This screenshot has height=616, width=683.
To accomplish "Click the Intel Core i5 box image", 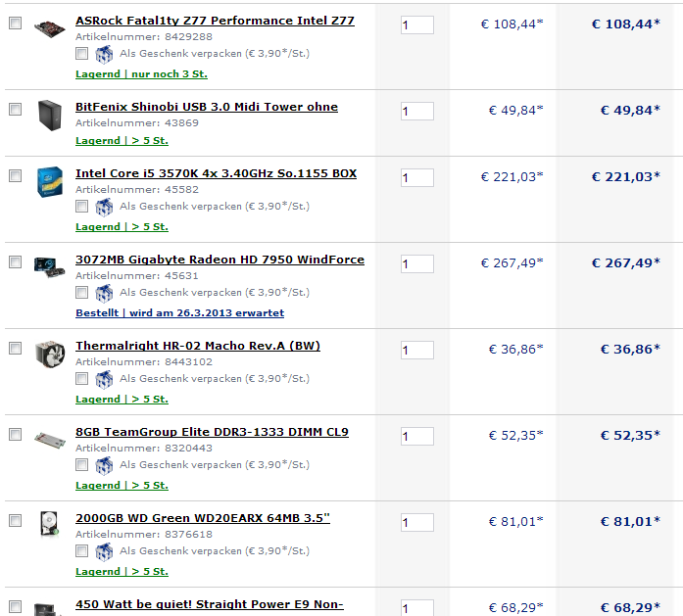I will (x=50, y=181).
